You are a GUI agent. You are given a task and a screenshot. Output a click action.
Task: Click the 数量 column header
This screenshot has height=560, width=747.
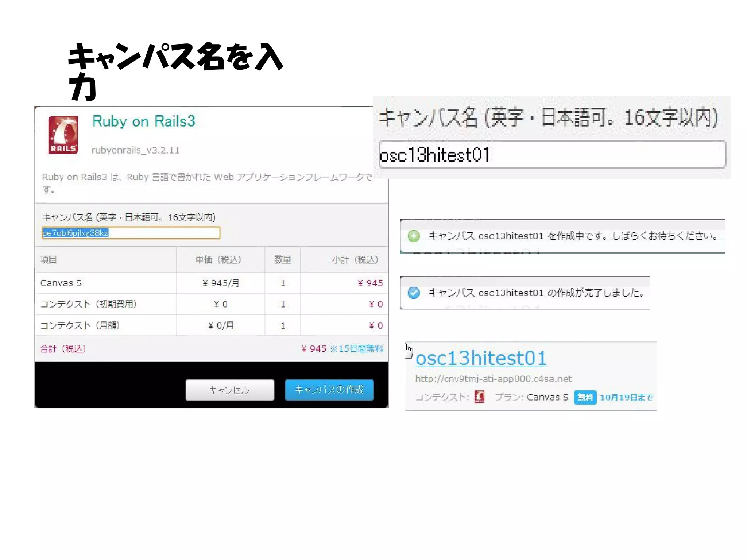(x=283, y=260)
